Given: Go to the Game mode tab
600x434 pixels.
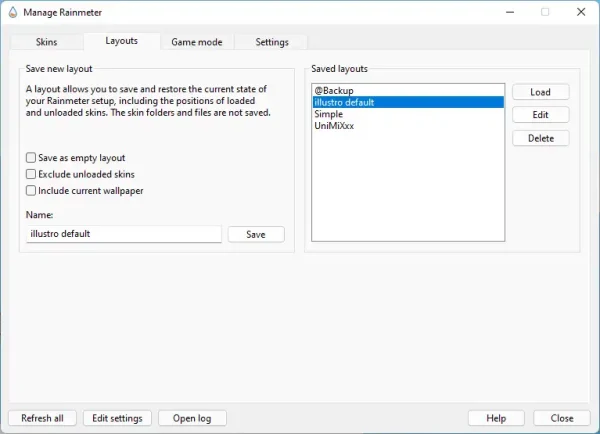Looking at the screenshot, I should point(197,42).
